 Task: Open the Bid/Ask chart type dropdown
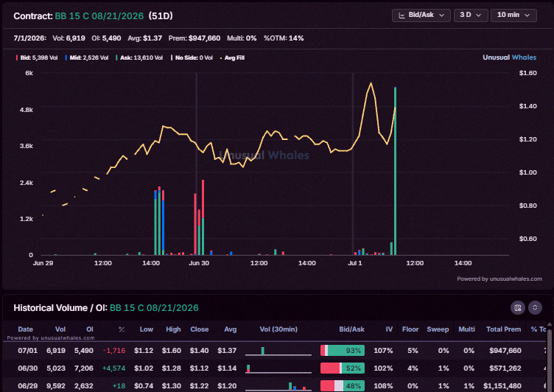pyautogui.click(x=421, y=15)
